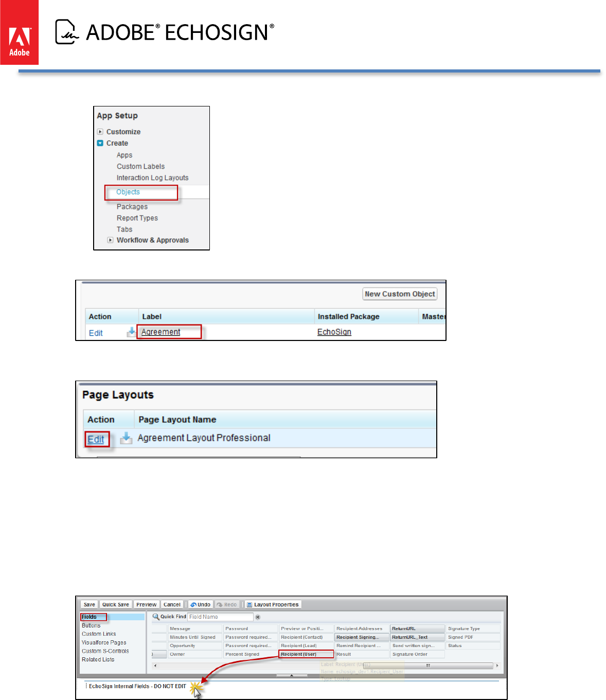This screenshot has width=606, height=700.
Task: Click the New Custom Object button
Action: (400, 294)
